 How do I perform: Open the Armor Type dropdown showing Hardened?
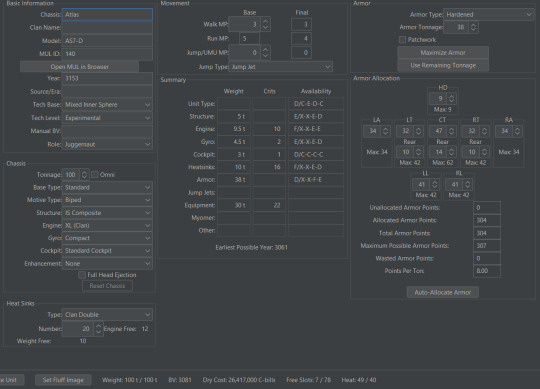(488, 14)
